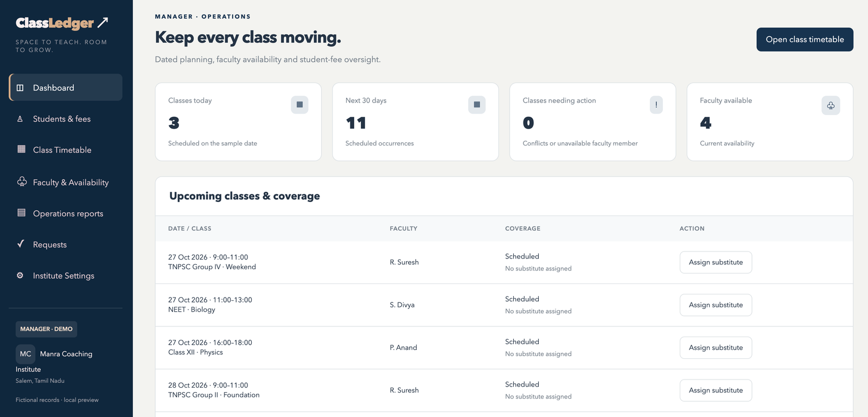
Task: Click the Open class timetable button
Action: pyautogui.click(x=805, y=40)
